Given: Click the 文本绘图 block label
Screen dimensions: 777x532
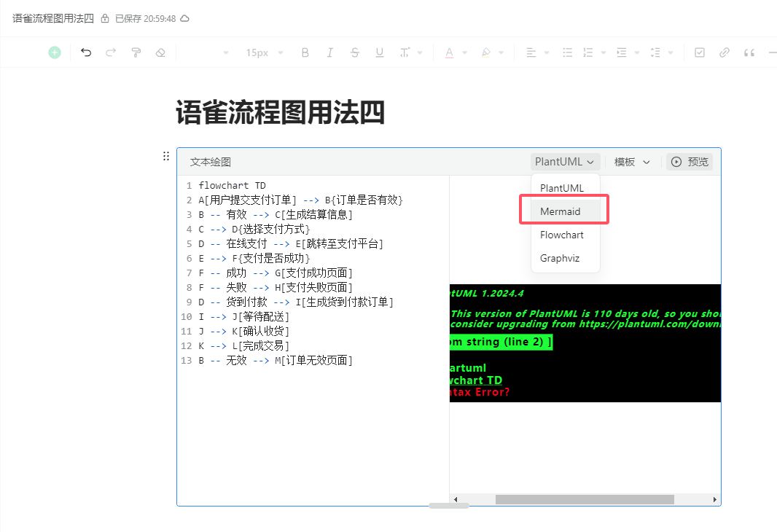Looking at the screenshot, I should tap(211, 162).
